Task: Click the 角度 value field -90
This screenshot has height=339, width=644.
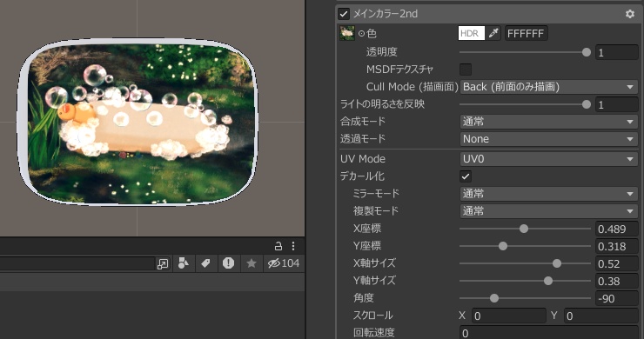Action: [617, 298]
